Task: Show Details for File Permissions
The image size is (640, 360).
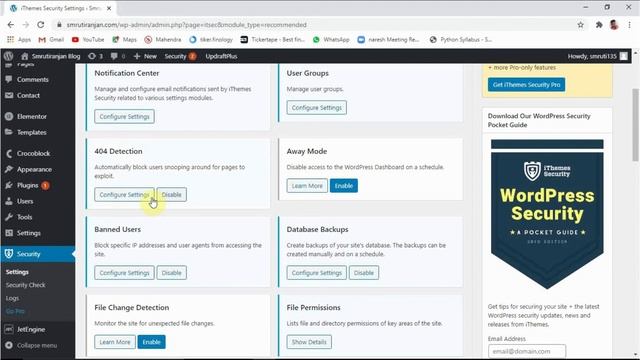Action: (x=309, y=342)
